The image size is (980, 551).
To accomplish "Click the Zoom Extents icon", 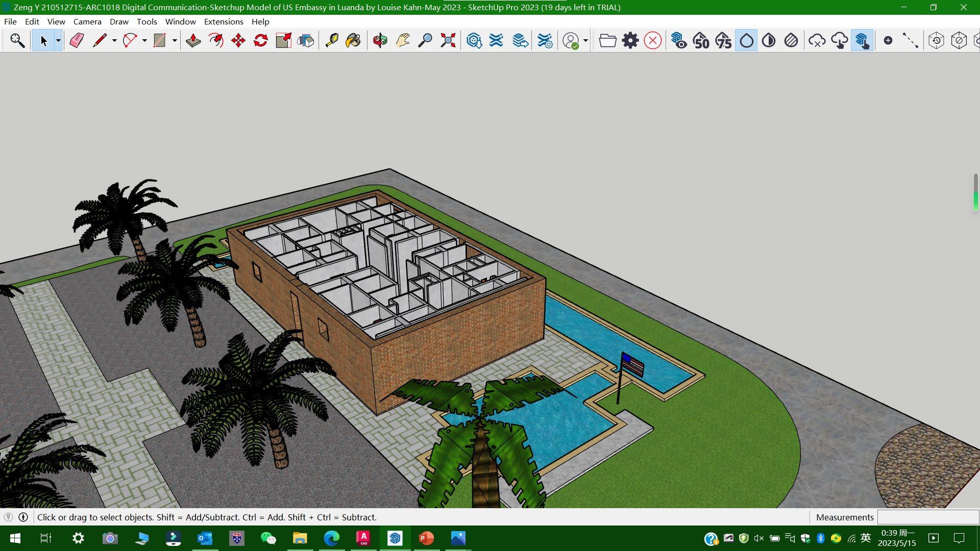I will [x=448, y=40].
